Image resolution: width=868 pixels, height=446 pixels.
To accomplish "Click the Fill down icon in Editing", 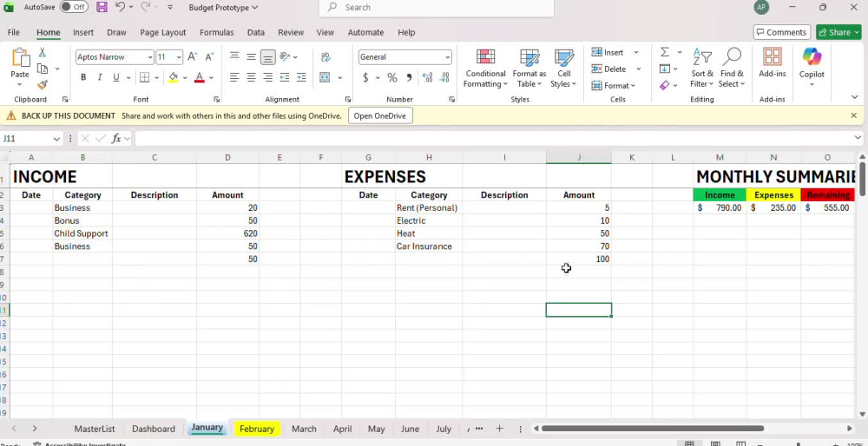I will (665, 69).
